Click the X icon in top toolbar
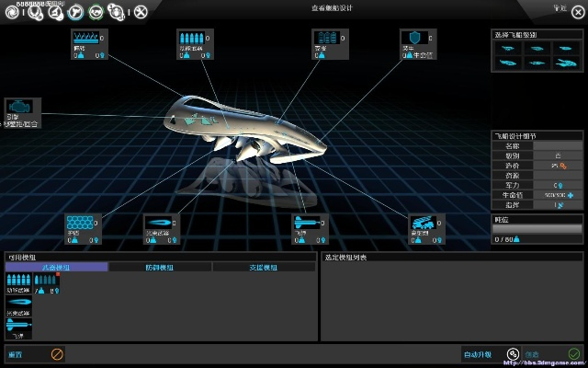The width and height of the screenshot is (588, 368). [x=140, y=12]
